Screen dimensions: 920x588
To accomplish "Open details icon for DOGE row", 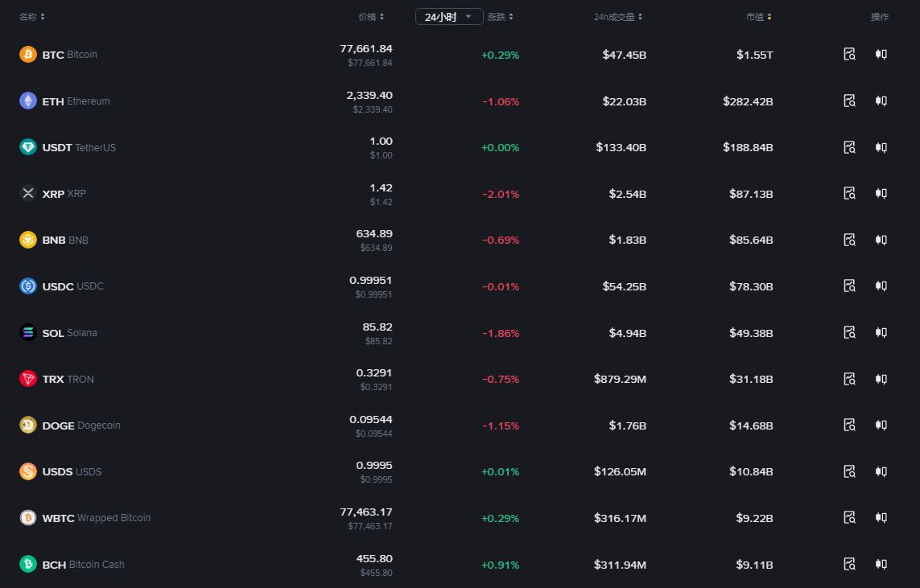I will click(x=849, y=425).
